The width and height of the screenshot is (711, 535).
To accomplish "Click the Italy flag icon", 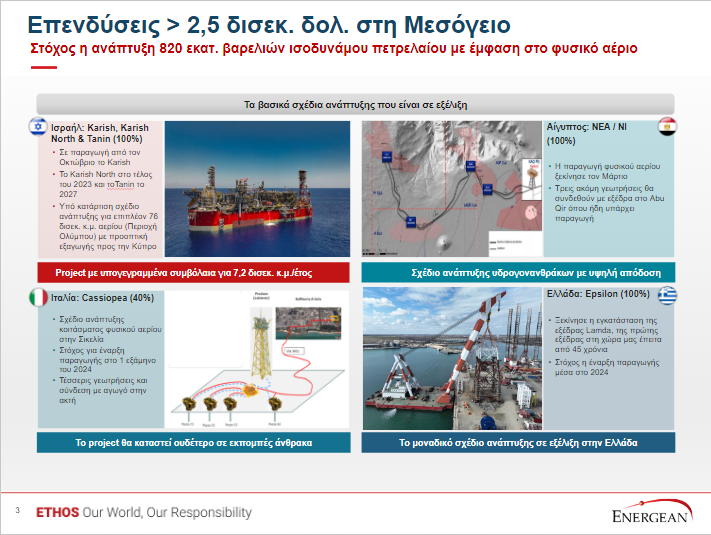I will click(x=39, y=297).
